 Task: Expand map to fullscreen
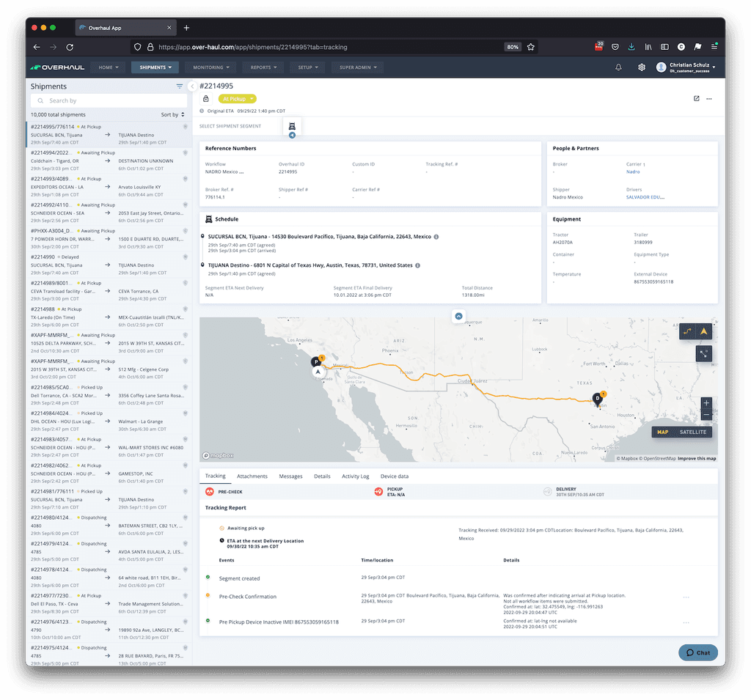coord(703,354)
